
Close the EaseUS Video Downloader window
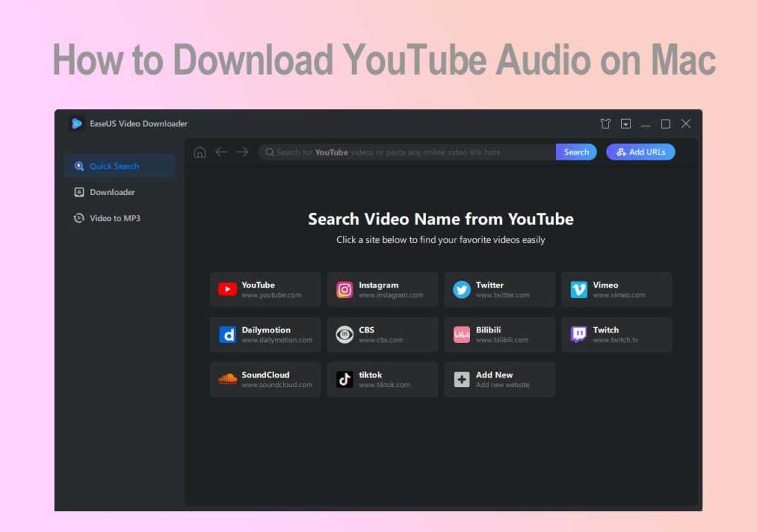(685, 123)
